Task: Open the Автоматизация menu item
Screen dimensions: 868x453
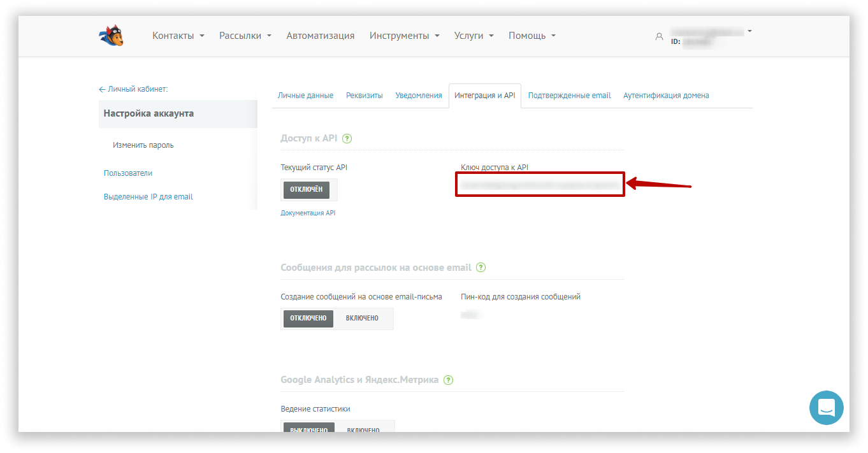Action: point(320,36)
